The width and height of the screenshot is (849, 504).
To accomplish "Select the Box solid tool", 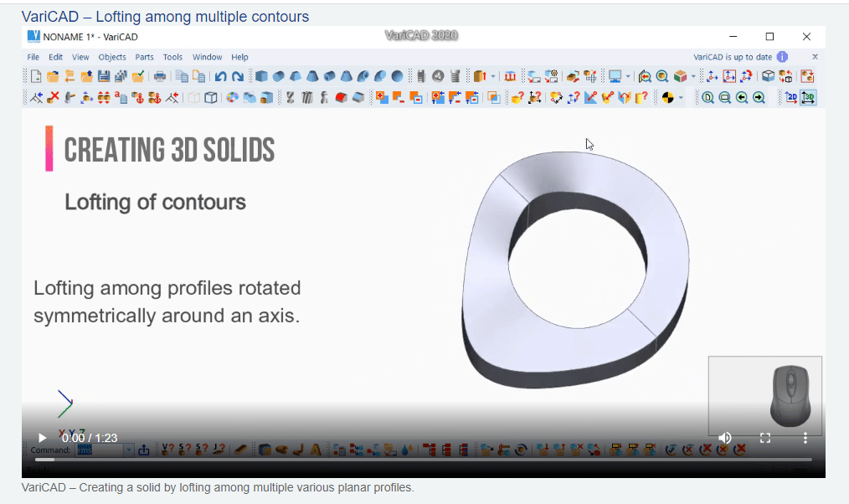I will click(261, 76).
